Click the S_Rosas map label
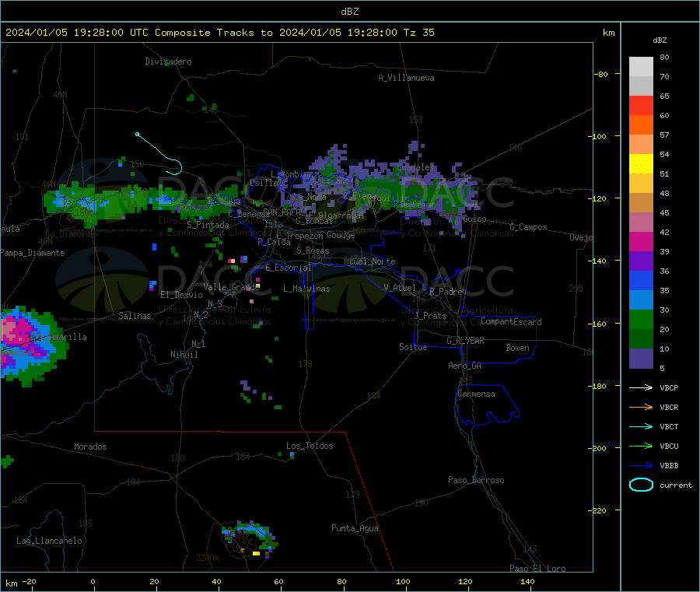 click(313, 250)
